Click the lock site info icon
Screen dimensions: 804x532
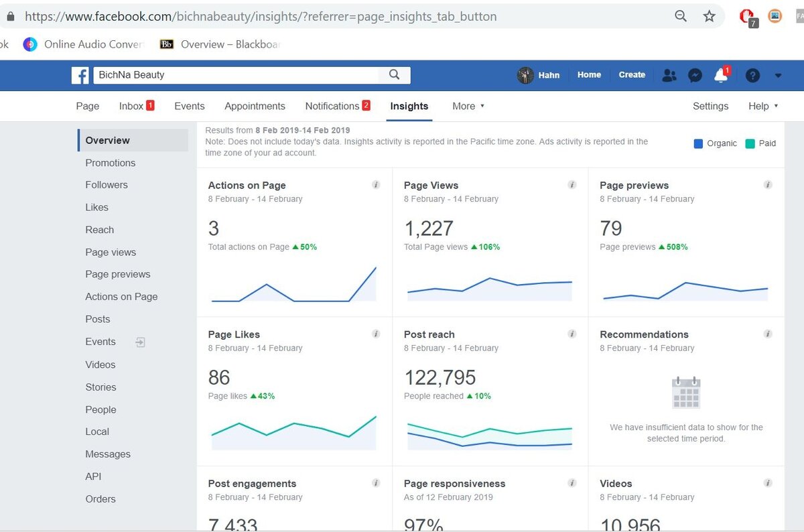click(10, 16)
